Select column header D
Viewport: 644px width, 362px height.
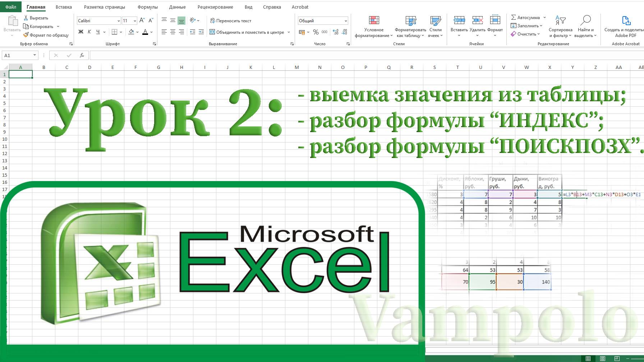89,67
